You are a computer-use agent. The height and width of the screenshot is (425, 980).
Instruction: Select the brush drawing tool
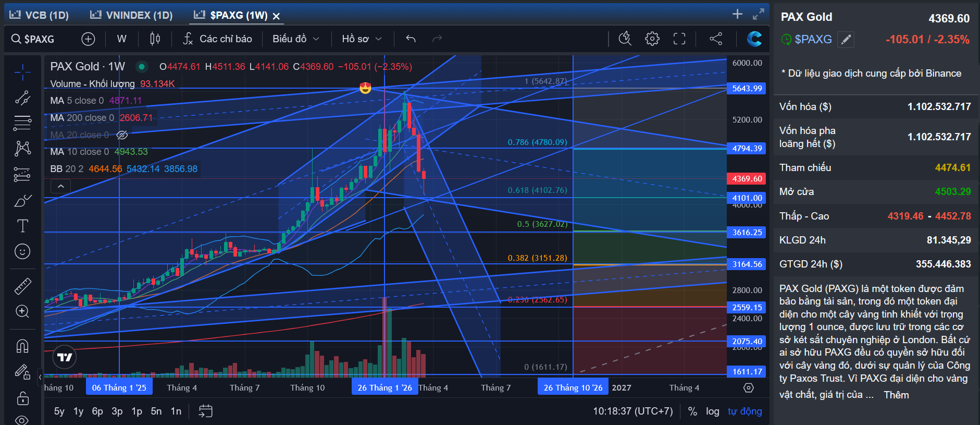point(22,200)
